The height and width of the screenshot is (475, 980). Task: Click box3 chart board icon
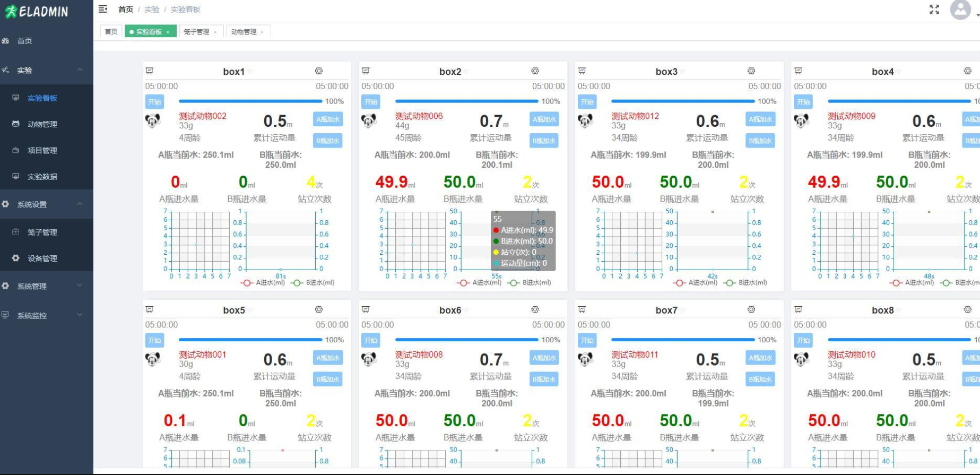click(582, 71)
